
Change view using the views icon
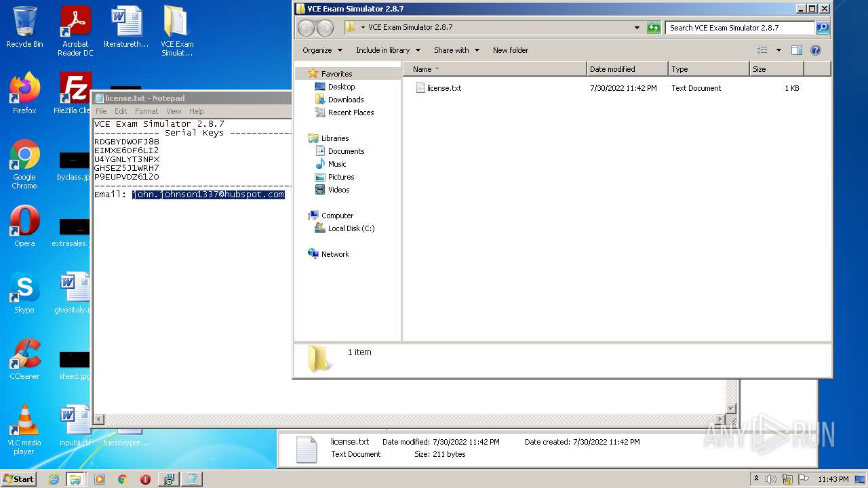pos(762,50)
